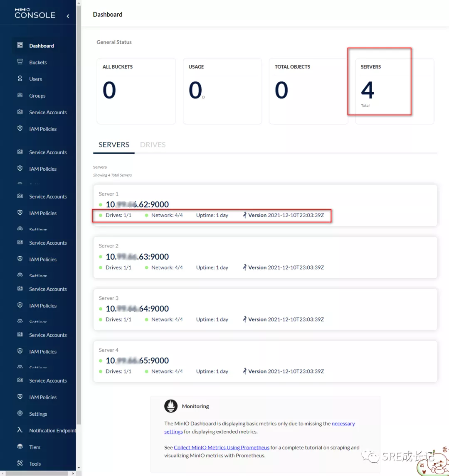Click 'Uptime: 1 day' under Server 3
449x476 pixels.
[212, 319]
